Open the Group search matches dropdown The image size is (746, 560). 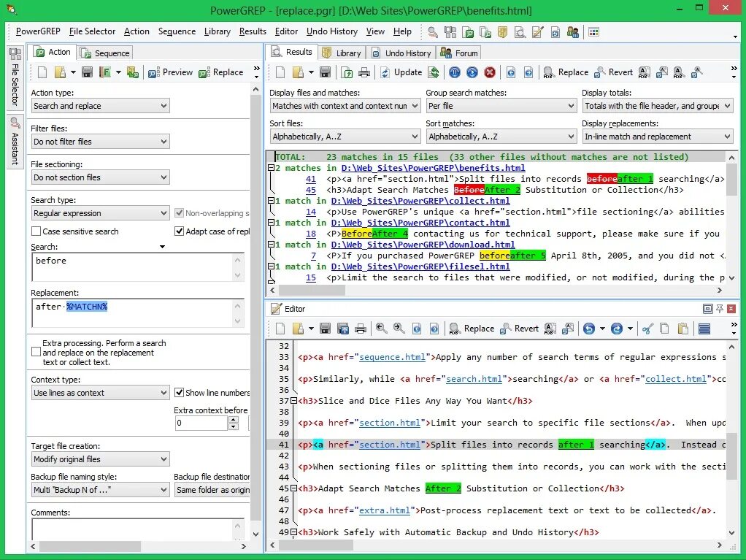click(x=501, y=106)
